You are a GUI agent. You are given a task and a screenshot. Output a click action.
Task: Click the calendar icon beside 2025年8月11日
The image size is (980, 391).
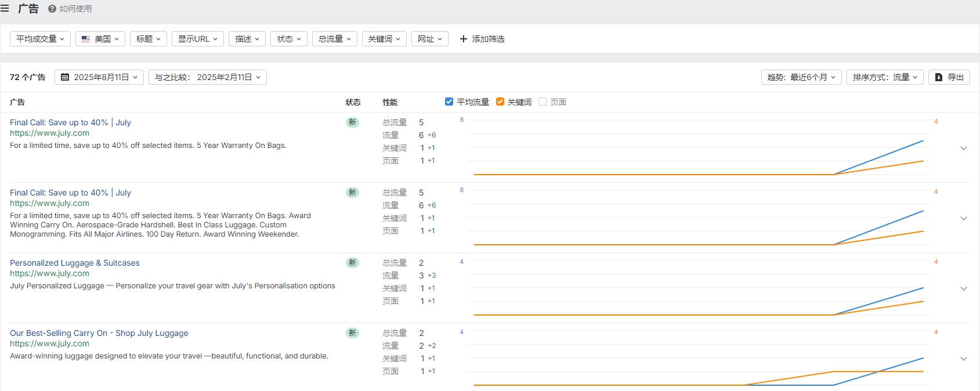(x=65, y=77)
